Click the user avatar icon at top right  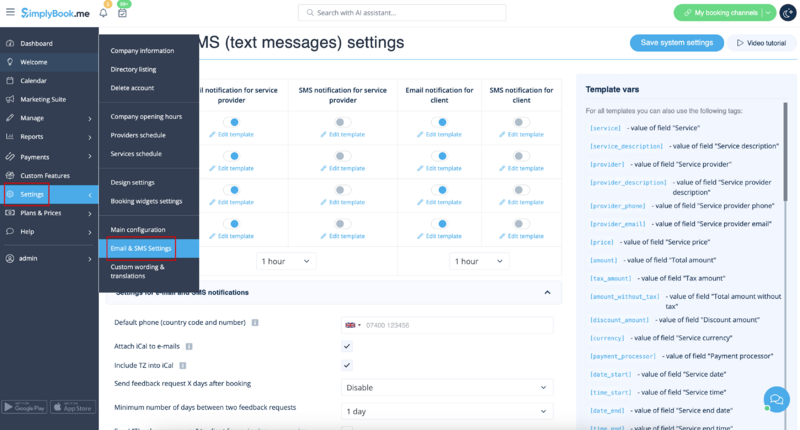pyautogui.click(x=788, y=13)
